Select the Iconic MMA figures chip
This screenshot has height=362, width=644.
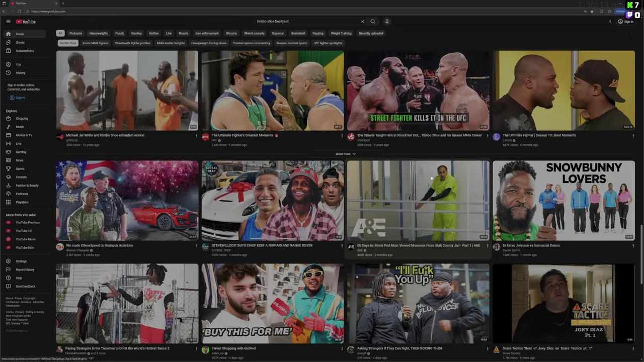tap(96, 43)
